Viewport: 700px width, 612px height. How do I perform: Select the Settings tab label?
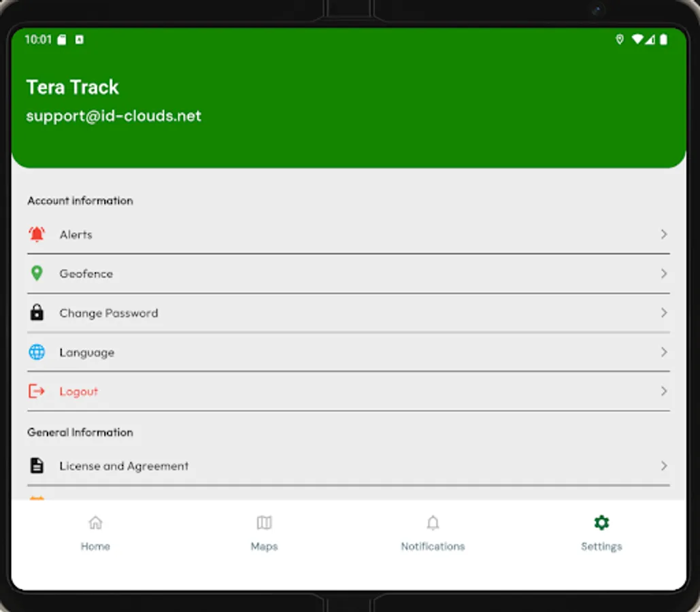[601, 547]
